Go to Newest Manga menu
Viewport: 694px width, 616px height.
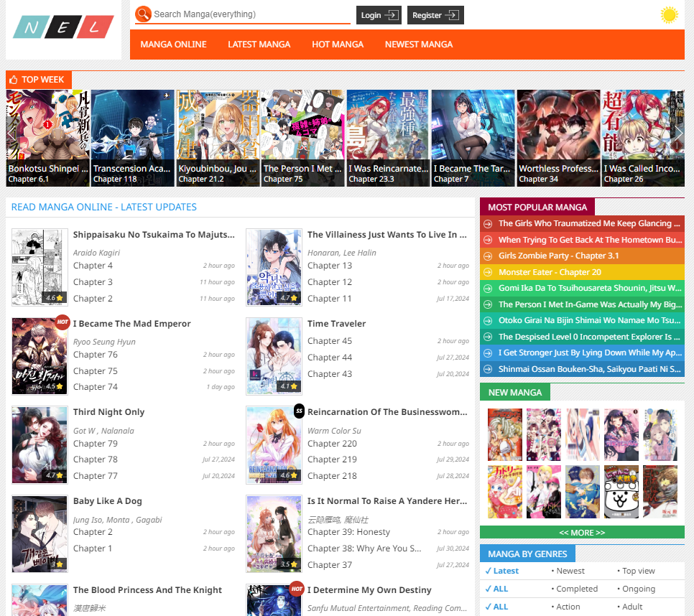pos(419,45)
